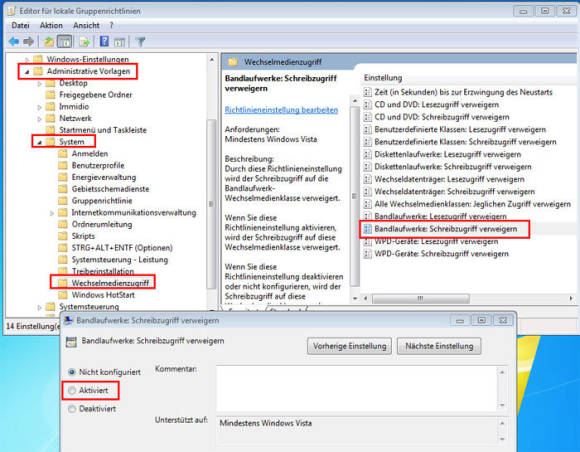Expand the Netzwerk folder node
This screenshot has height=452, width=580.
[40, 119]
